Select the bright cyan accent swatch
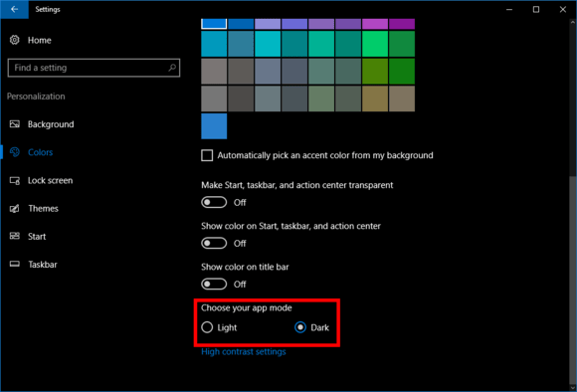Viewport: 577px width, 392px height. pyautogui.click(x=268, y=44)
